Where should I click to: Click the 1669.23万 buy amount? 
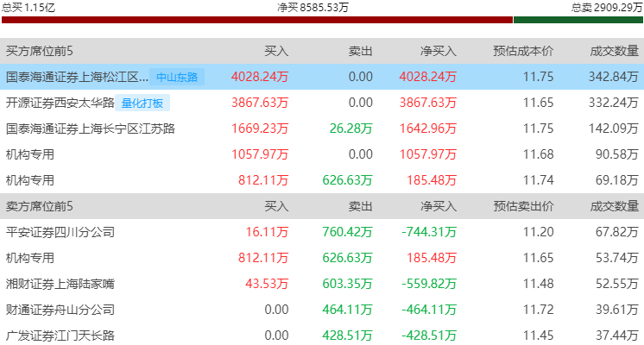coord(260,129)
